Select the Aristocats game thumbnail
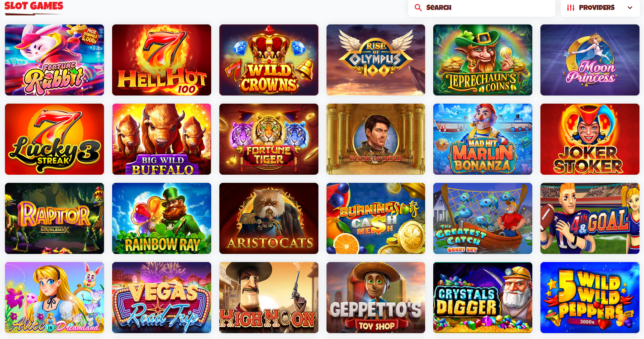This screenshot has height=339, width=644. 269,218
